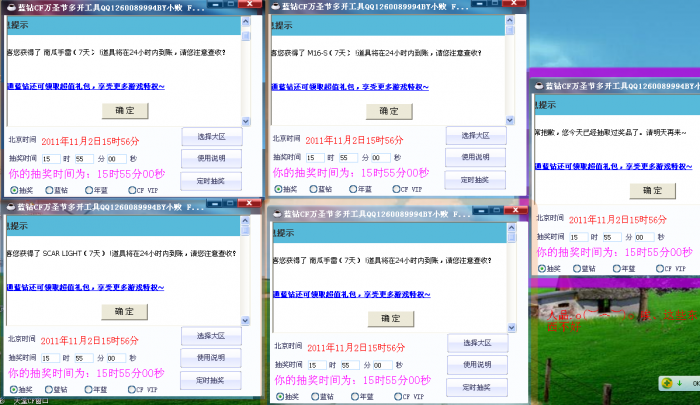
Task: Open 使用说明 in M16-S window
Action: click(476, 157)
